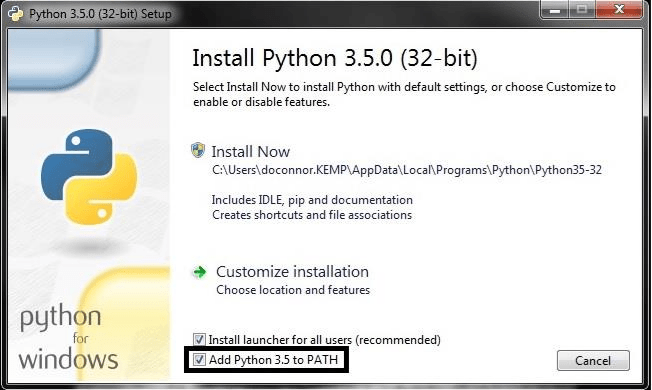Image resolution: width=652 pixels, height=390 pixels.
Task: Click the 'Install Python 3.5.0 (32-bit)' heading
Action: (335, 58)
